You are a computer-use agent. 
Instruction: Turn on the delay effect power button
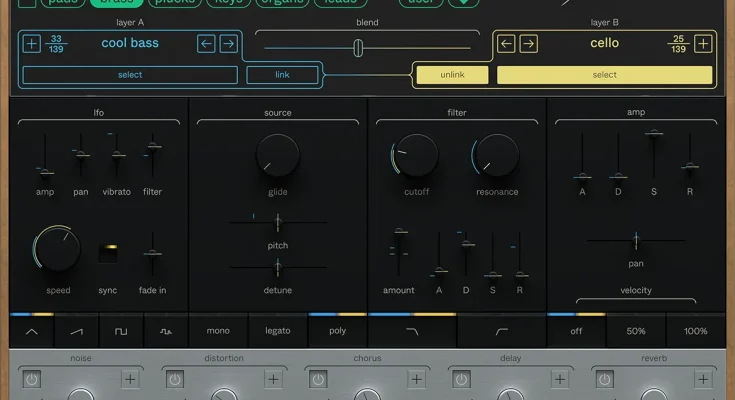pyautogui.click(x=461, y=379)
